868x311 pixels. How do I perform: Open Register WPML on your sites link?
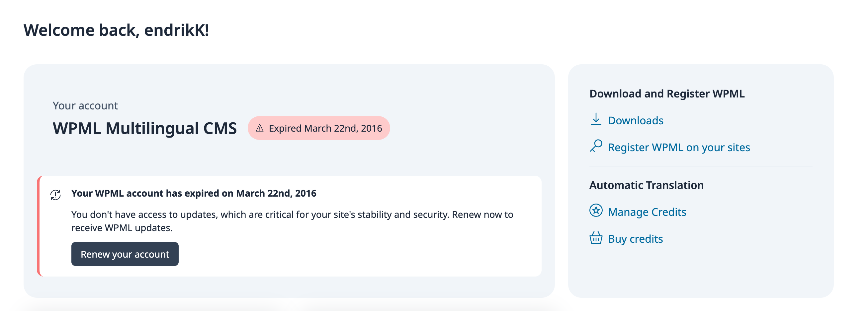click(679, 148)
